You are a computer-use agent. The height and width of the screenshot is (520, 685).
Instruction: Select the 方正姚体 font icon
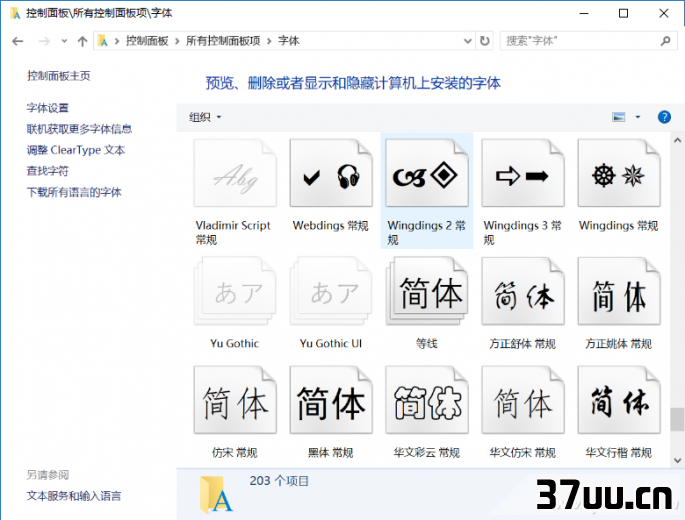619,291
